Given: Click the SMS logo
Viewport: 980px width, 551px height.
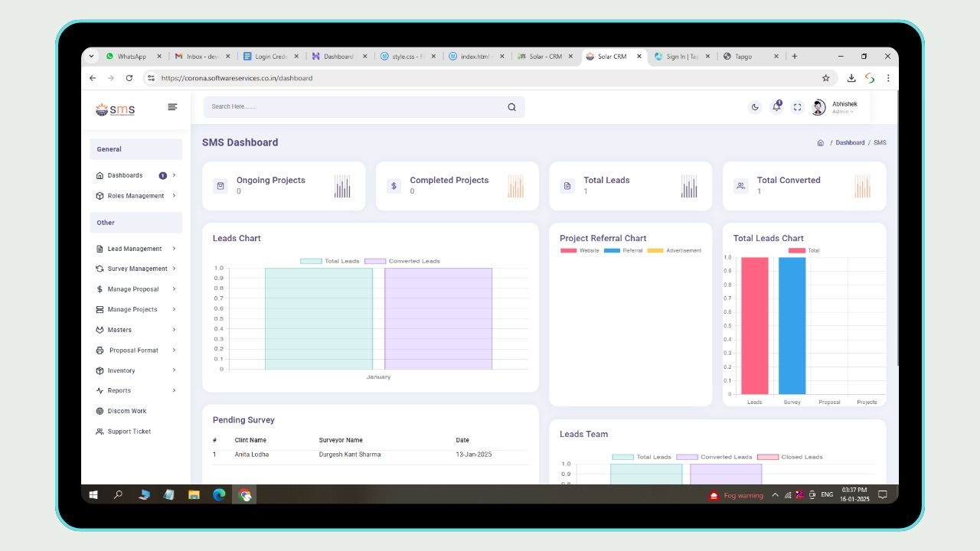Looking at the screenshot, I should (116, 109).
